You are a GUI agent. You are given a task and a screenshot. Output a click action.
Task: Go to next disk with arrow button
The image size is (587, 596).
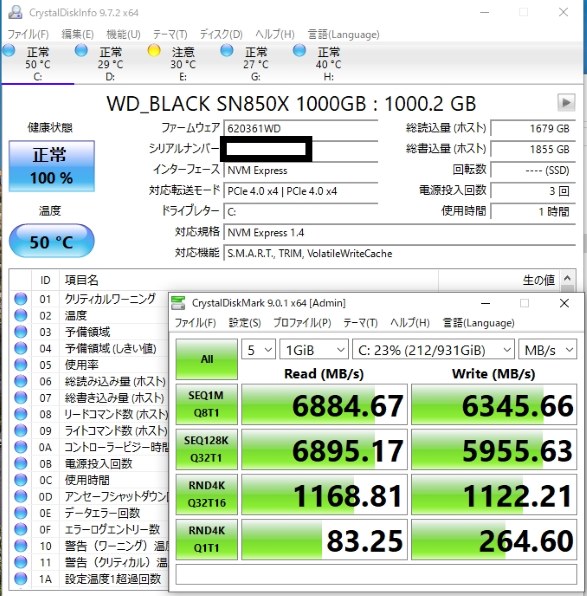pyautogui.click(x=566, y=102)
